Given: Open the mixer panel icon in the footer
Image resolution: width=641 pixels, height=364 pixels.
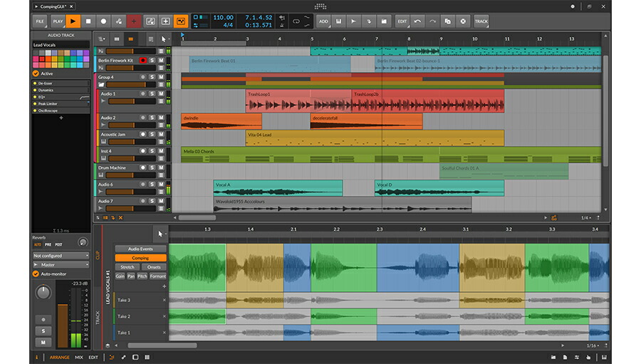Looking at the screenshot, I should (147, 357).
